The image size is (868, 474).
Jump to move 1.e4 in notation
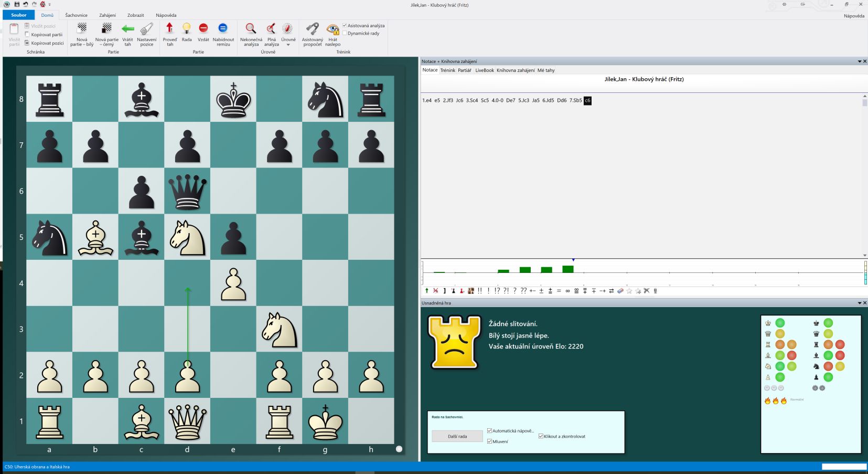pyautogui.click(x=427, y=100)
